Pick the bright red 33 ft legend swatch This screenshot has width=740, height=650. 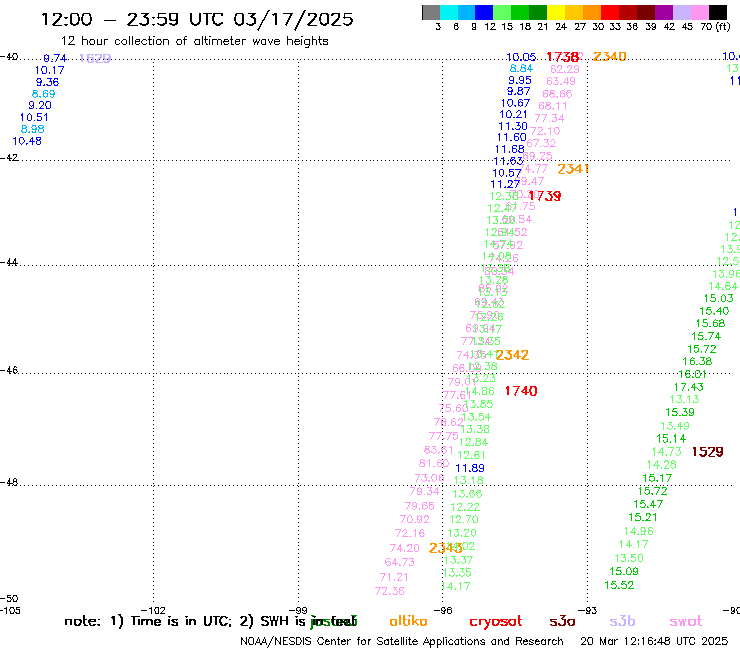click(x=610, y=12)
